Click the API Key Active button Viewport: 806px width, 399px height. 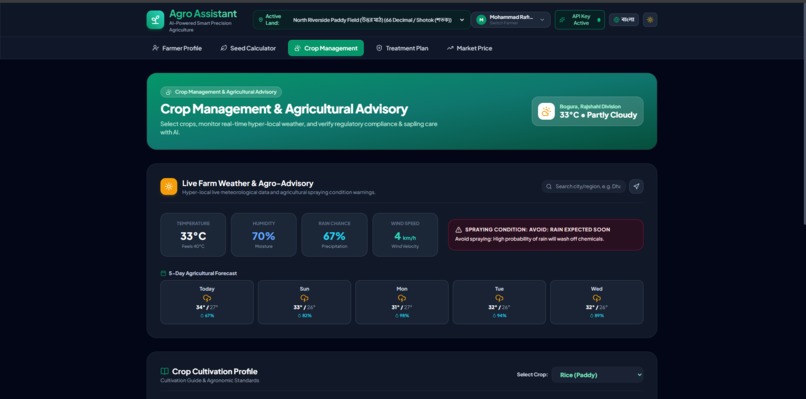(x=579, y=20)
